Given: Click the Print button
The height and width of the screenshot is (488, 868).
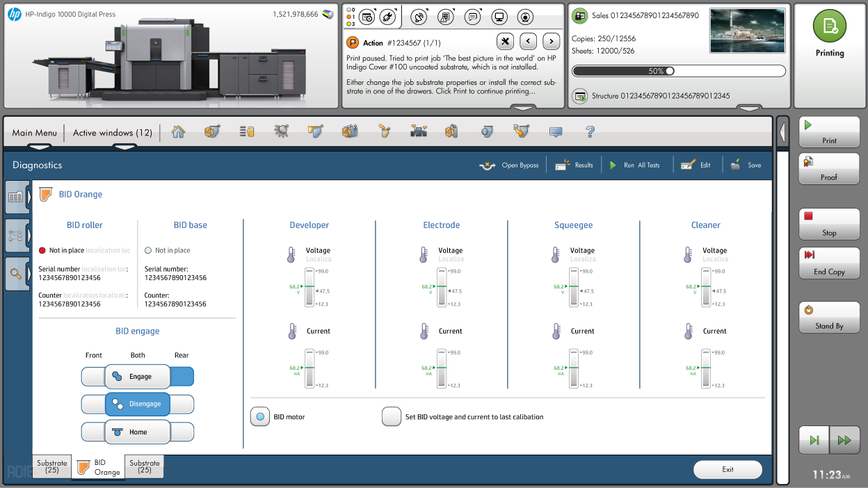Looking at the screenshot, I should 829,131.
